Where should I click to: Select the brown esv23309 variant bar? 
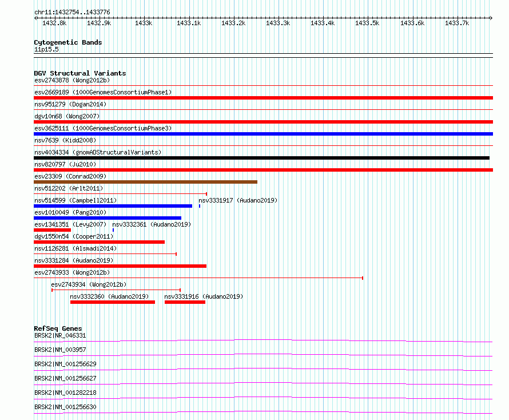pyautogui.click(x=145, y=182)
